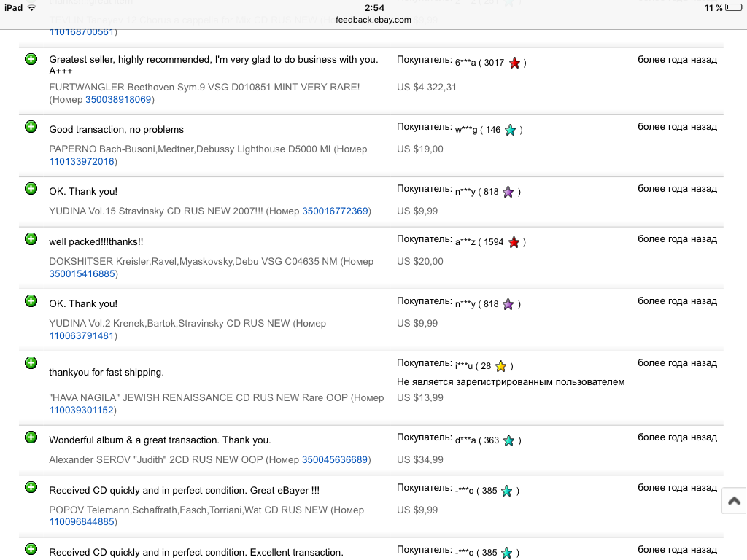The width and height of the screenshot is (747, 560).
Task: Open item number 110133972016 link
Action: point(82,161)
